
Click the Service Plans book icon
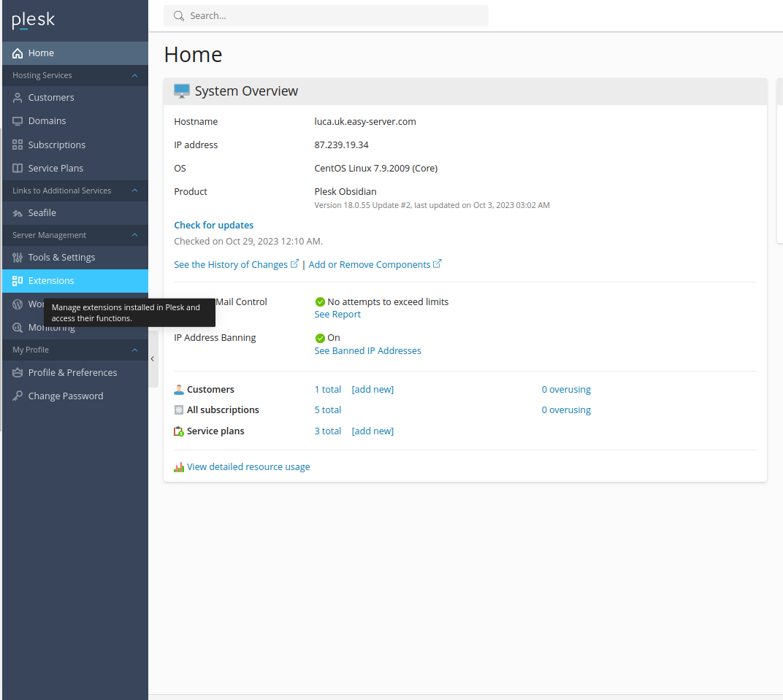point(18,169)
